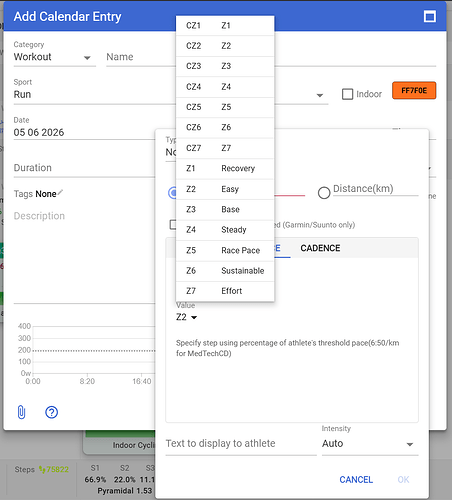Select the Z6 Sustainable zone option
This screenshot has height=500, width=452.
click(225, 271)
